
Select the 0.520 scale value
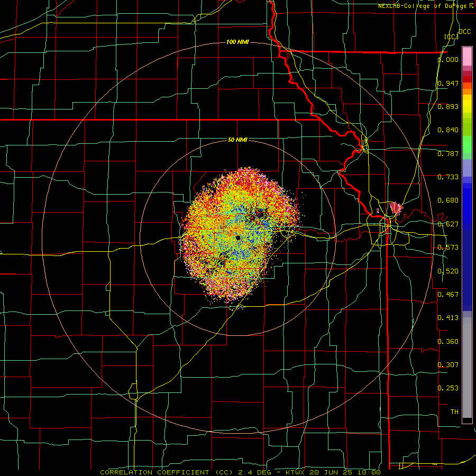coord(448,271)
